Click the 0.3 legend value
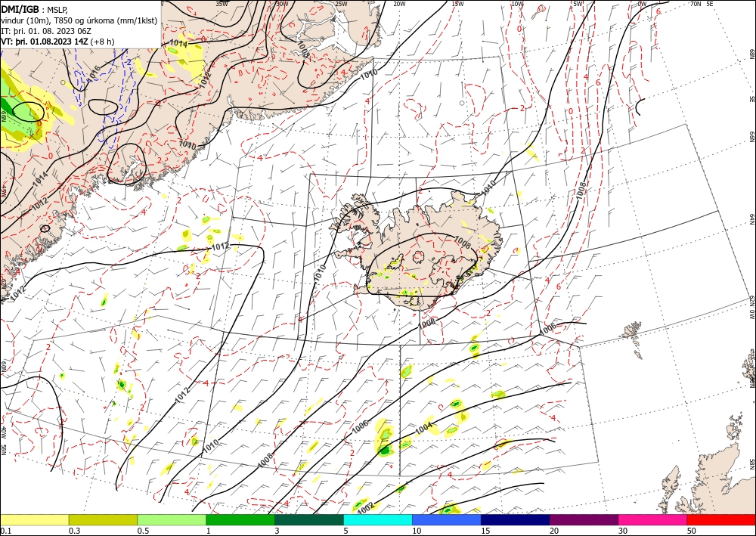Image resolution: width=756 pixels, height=536 pixels. pyautogui.click(x=75, y=531)
